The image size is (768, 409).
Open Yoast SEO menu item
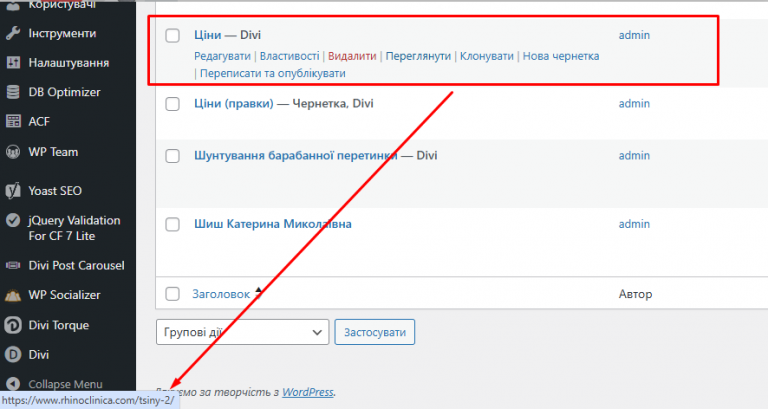[x=55, y=191]
